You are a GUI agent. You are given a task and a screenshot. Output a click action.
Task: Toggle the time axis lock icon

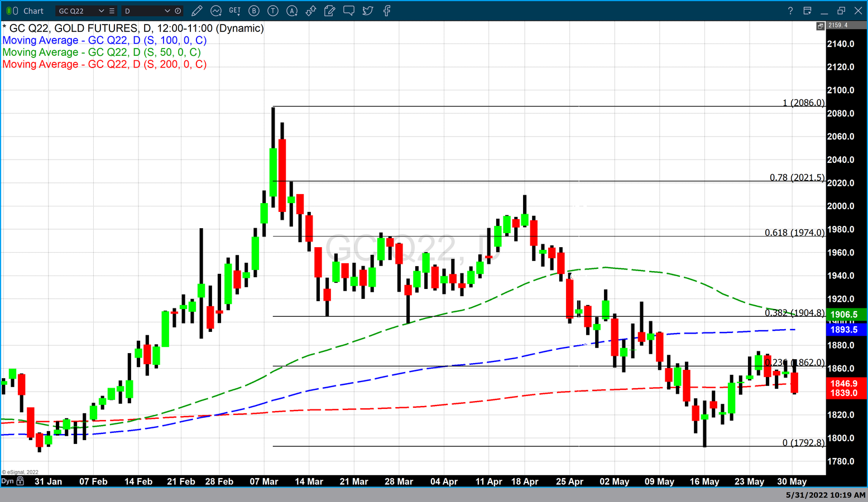(21, 481)
